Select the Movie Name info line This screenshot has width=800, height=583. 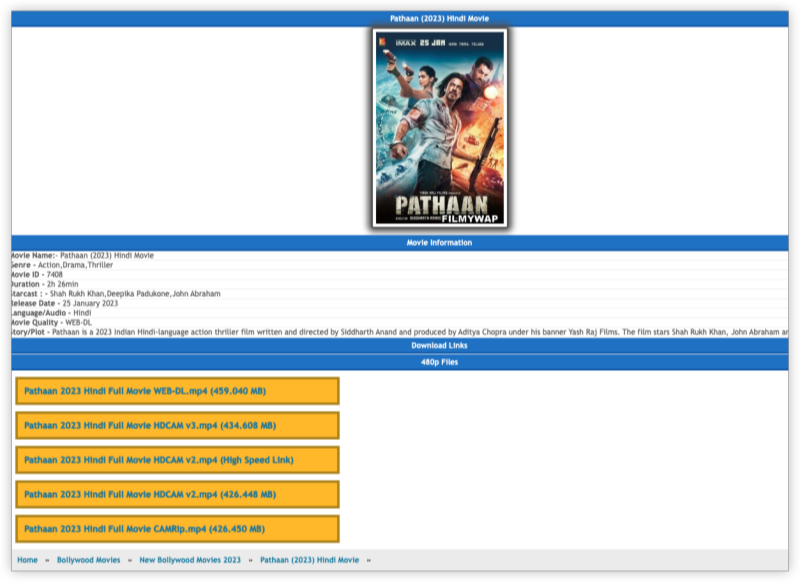click(x=400, y=256)
